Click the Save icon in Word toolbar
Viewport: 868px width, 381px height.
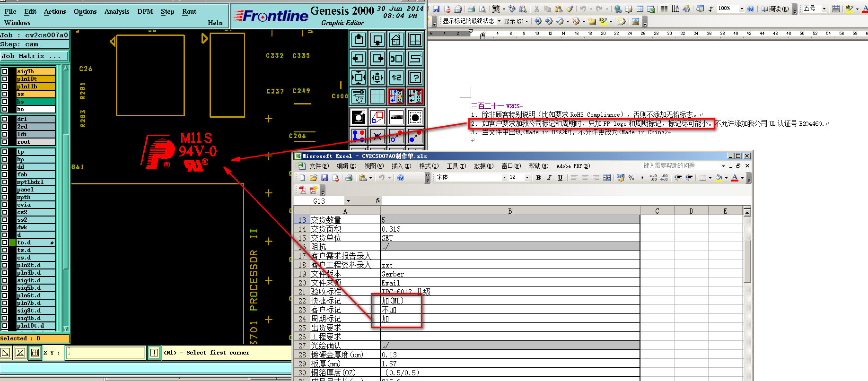click(x=436, y=9)
